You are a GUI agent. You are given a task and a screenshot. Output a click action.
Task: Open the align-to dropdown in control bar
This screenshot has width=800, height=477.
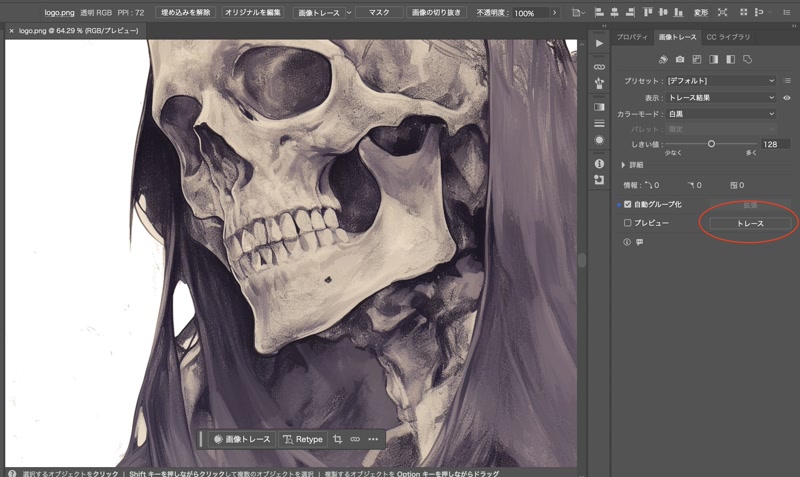point(578,12)
